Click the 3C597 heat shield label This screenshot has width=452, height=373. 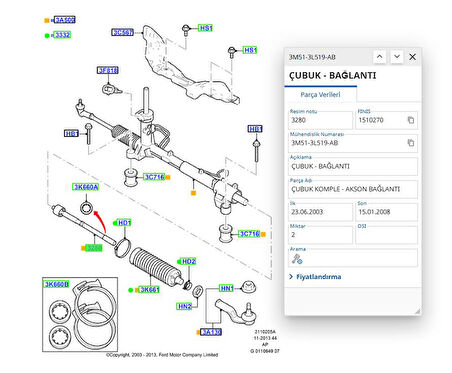(122, 32)
